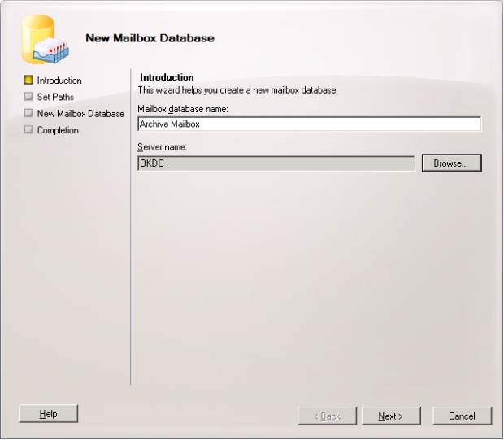Focus the Mailbox database name field
The image size is (504, 440).
tap(309, 124)
